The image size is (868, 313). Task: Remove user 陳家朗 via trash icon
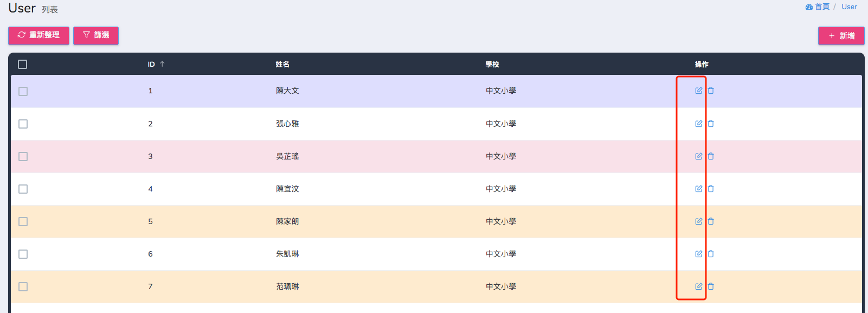click(x=711, y=221)
